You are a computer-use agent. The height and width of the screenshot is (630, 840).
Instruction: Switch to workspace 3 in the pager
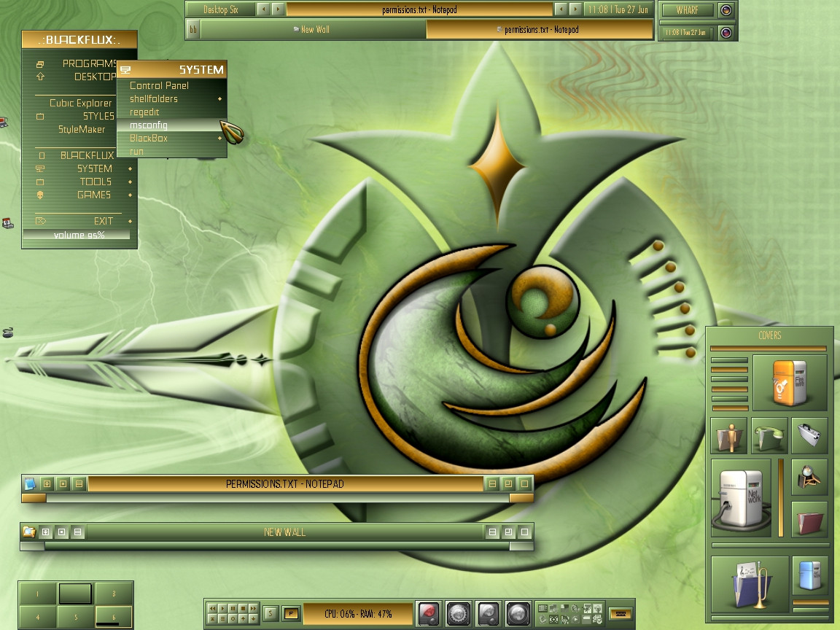tap(114, 594)
